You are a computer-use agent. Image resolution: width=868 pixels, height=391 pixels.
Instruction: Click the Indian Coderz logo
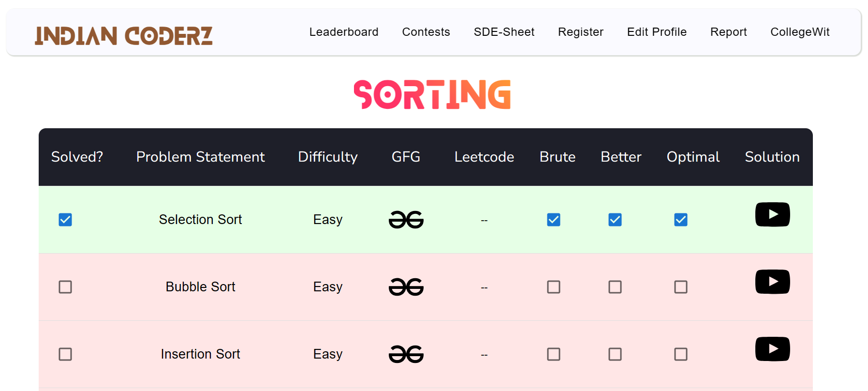click(124, 36)
